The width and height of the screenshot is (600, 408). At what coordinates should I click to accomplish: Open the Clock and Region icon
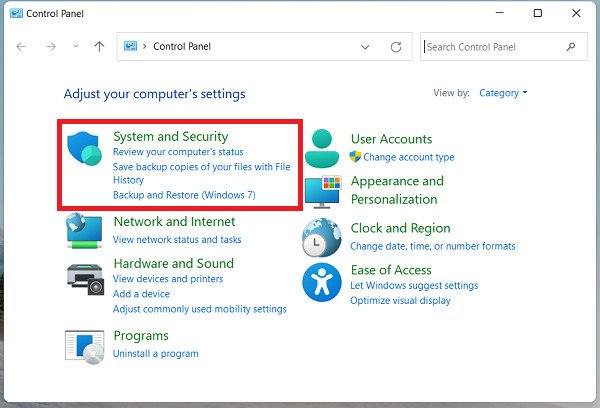click(x=322, y=238)
